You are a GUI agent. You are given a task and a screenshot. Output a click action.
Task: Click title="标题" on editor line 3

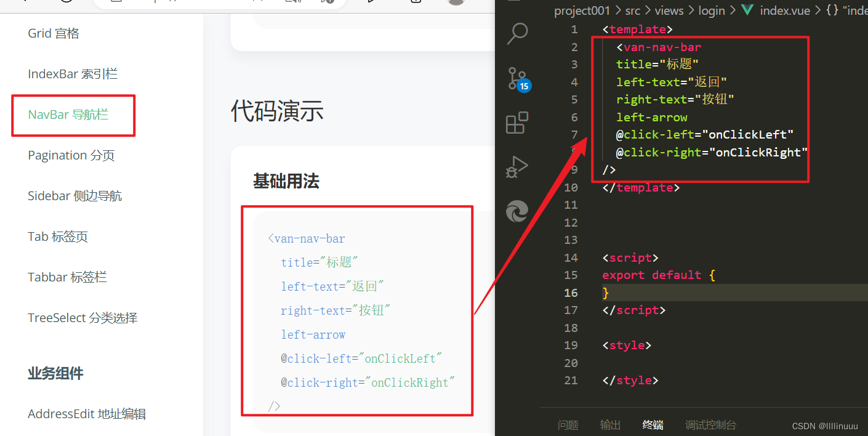point(657,64)
